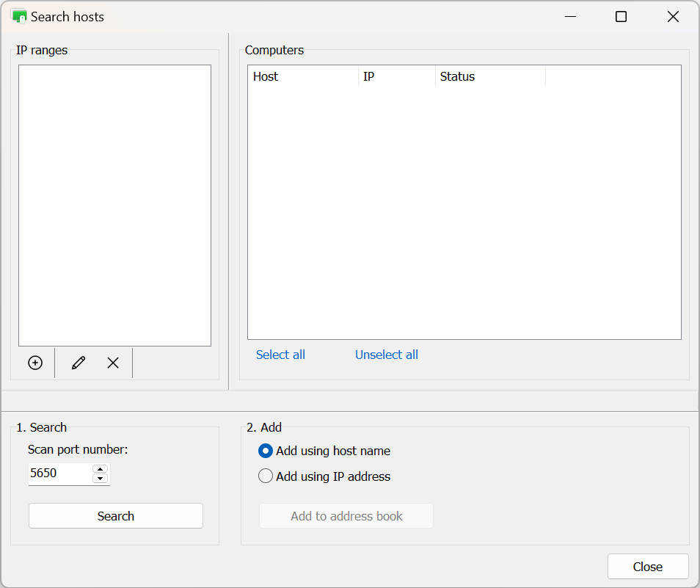Sort computers by Host column header
Screen dimensions: 700x588
(x=304, y=76)
